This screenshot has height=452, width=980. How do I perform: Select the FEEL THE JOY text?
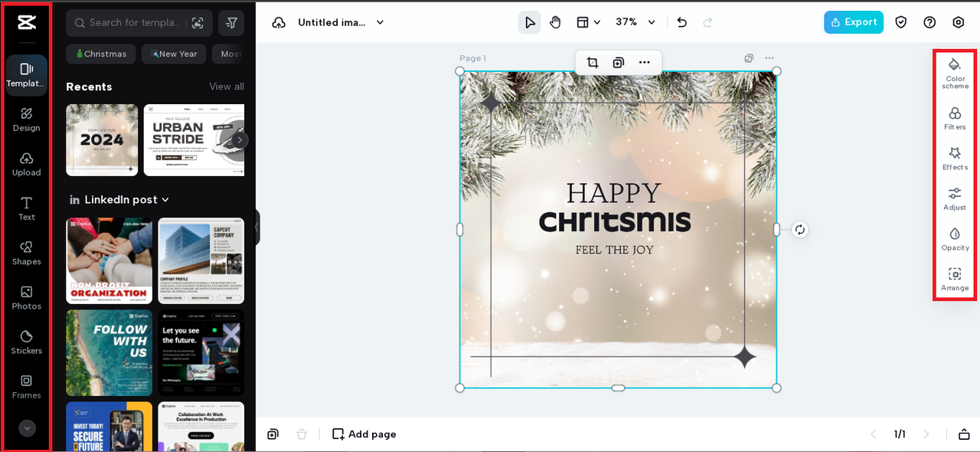(615, 250)
